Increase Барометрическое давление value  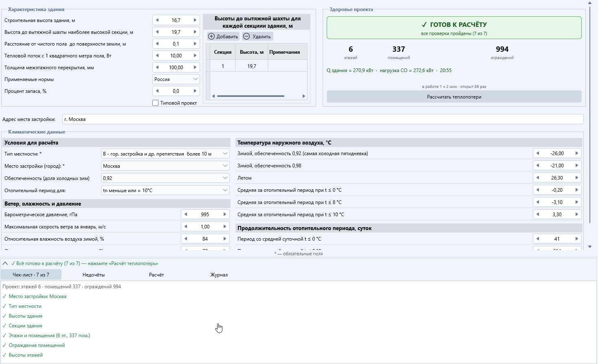pos(225,215)
